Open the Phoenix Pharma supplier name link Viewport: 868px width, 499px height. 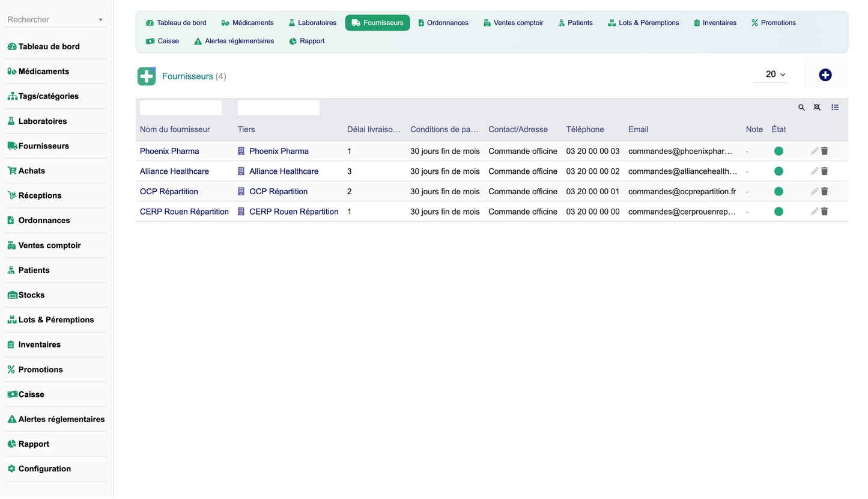click(x=169, y=152)
